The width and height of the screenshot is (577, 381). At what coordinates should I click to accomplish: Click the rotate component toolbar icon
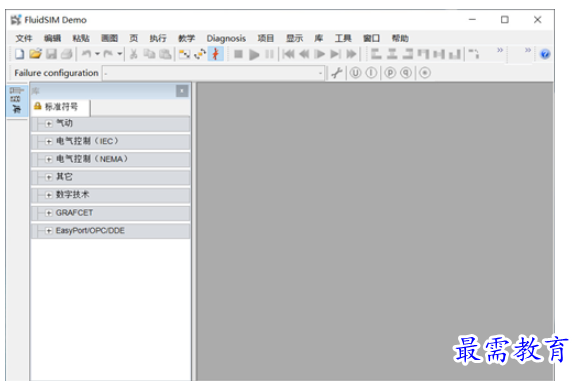pos(200,54)
